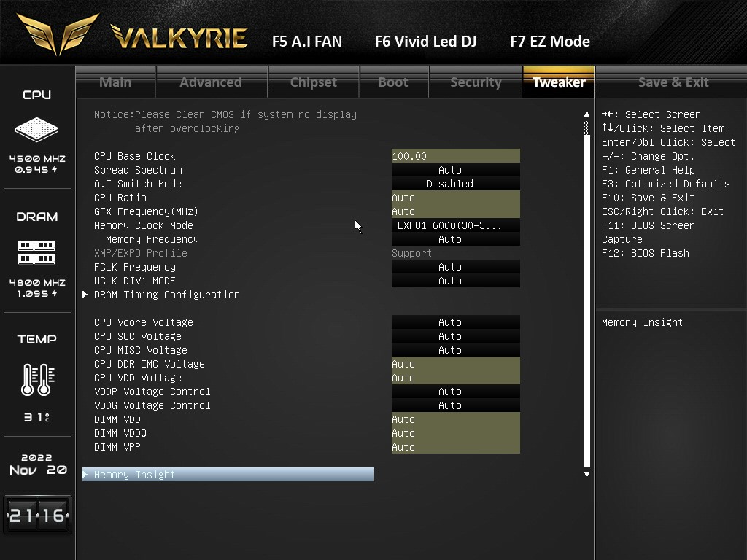Open the Main tab
Image resolution: width=747 pixels, height=560 pixels.
click(x=115, y=82)
